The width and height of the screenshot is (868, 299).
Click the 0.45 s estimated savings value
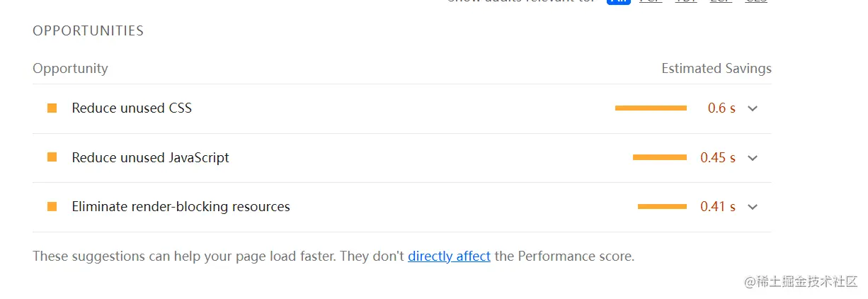tap(717, 157)
